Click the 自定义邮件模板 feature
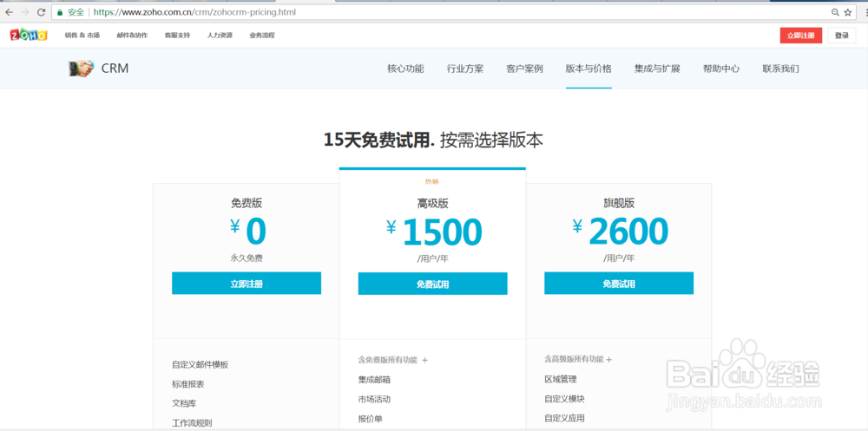 point(200,364)
